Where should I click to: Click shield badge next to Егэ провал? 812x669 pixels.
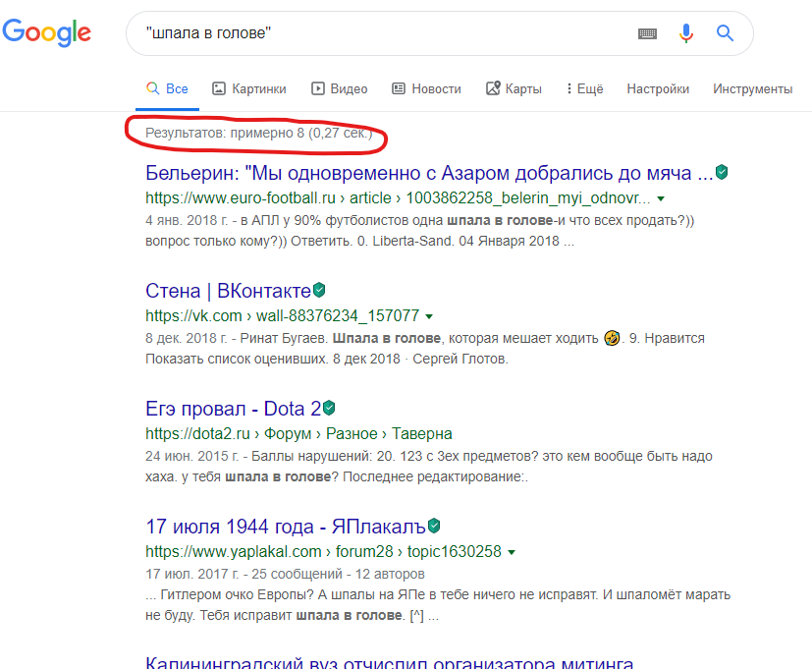pyautogui.click(x=330, y=407)
